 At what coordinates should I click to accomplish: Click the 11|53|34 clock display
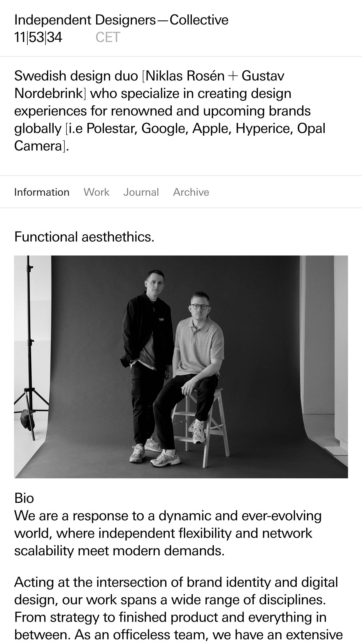point(38,38)
